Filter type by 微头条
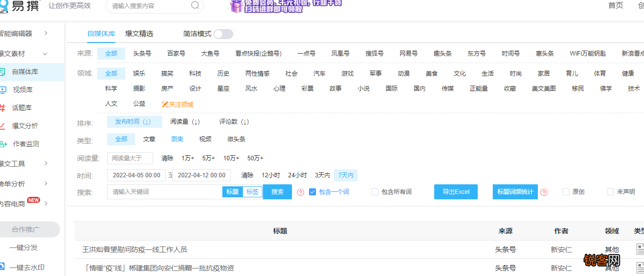The image size is (644, 276). 236,139
